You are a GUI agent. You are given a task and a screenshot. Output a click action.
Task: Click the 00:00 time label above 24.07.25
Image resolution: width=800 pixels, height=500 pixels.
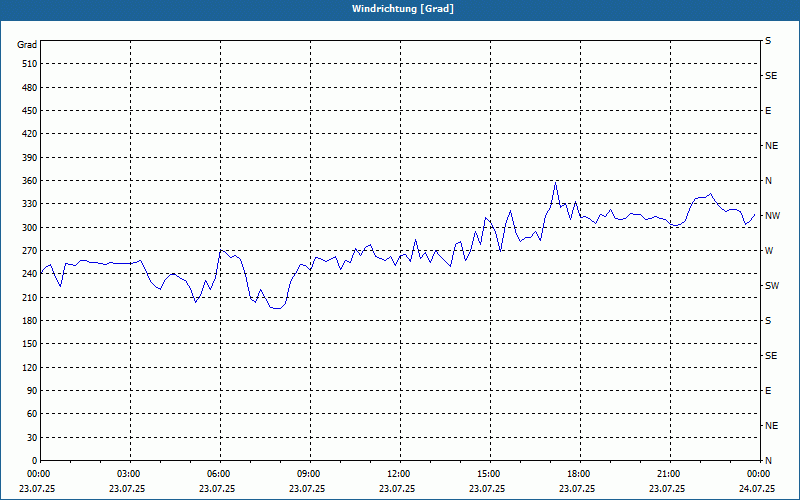click(x=757, y=474)
